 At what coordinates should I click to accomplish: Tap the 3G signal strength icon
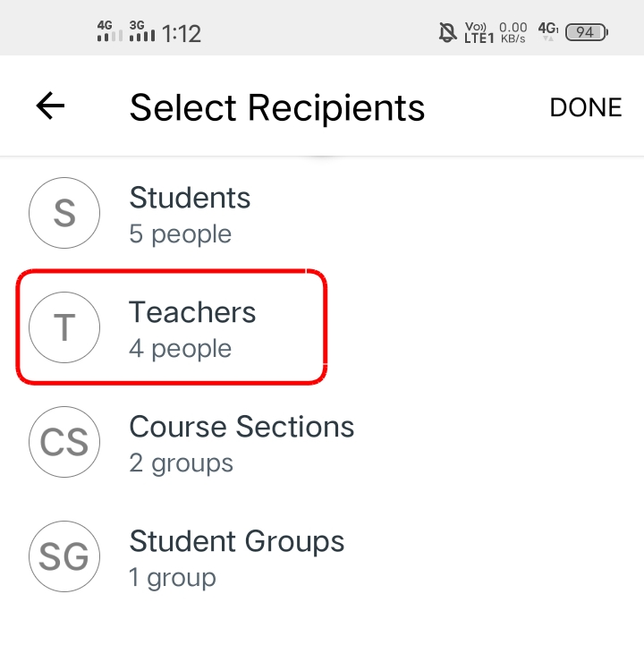tap(142, 32)
